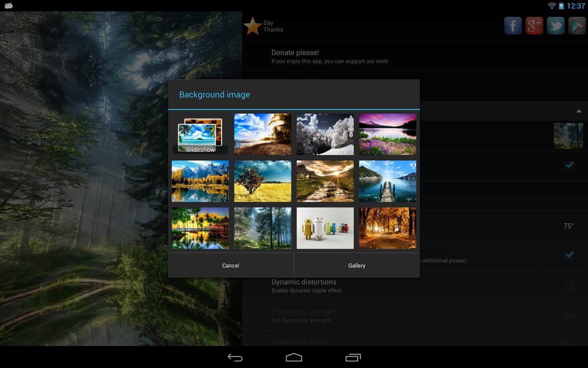Open Gallery to pick an image
The width and height of the screenshot is (588, 368).
[x=356, y=265]
